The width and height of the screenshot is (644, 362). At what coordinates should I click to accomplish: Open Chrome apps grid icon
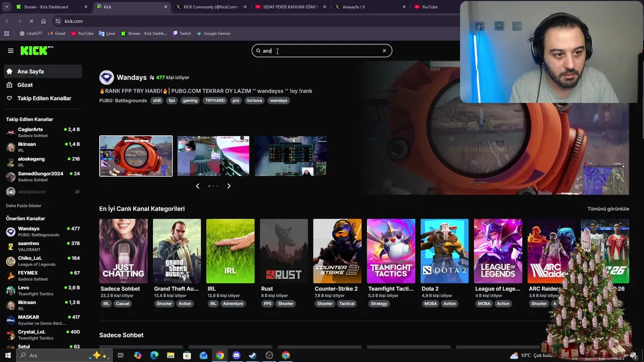pyautogui.click(x=7, y=34)
